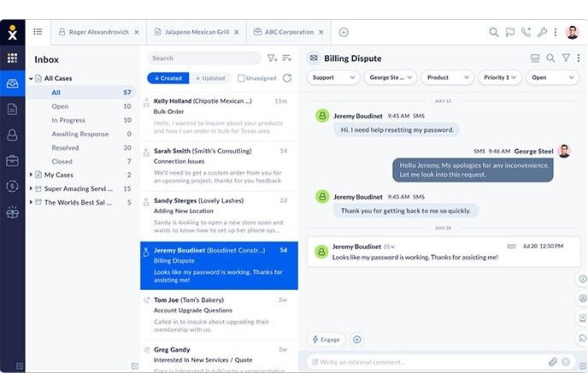Toggle the Updated sort option
The width and height of the screenshot is (588, 392).
(210, 78)
